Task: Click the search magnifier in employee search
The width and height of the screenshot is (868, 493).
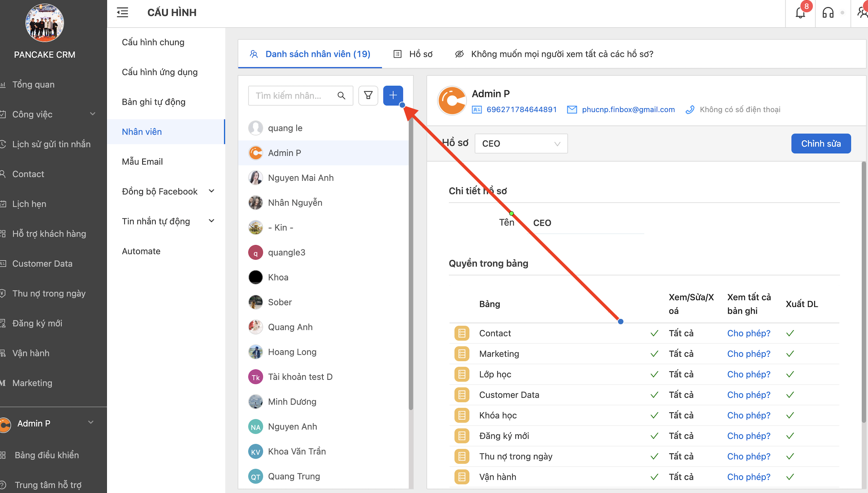Action: (x=341, y=95)
